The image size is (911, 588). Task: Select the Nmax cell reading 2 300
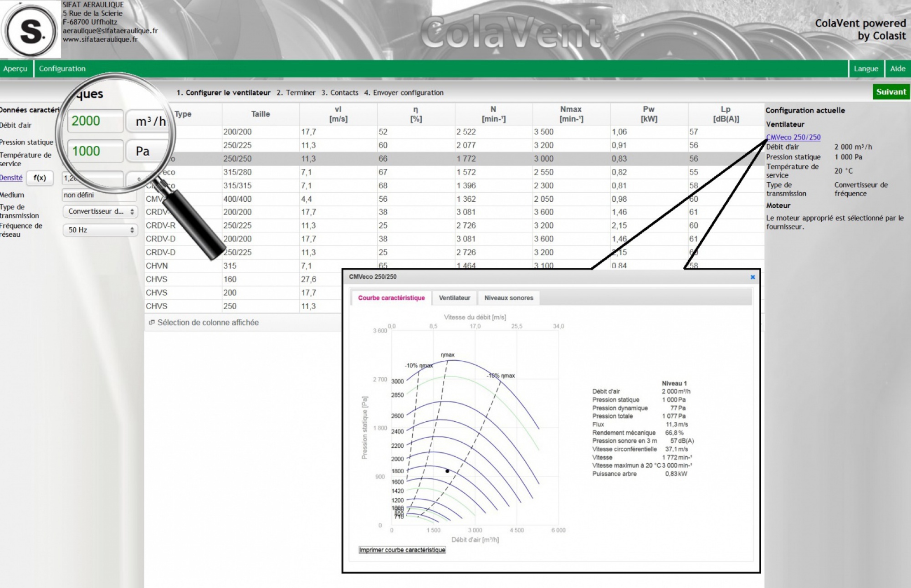571,185
